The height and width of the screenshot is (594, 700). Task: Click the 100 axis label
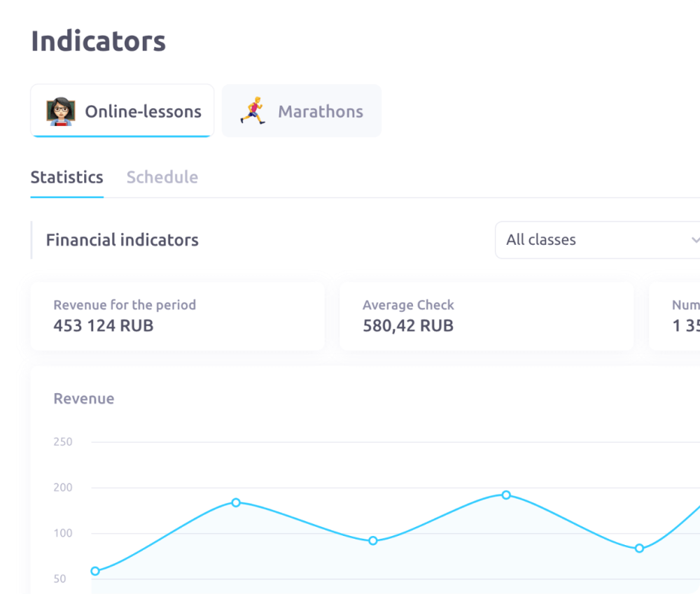point(62,533)
